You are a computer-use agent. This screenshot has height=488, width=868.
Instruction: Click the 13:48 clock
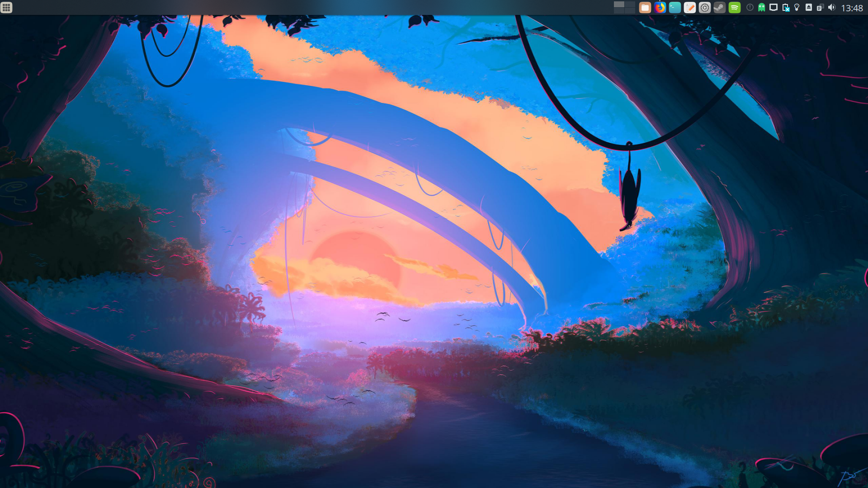point(852,8)
